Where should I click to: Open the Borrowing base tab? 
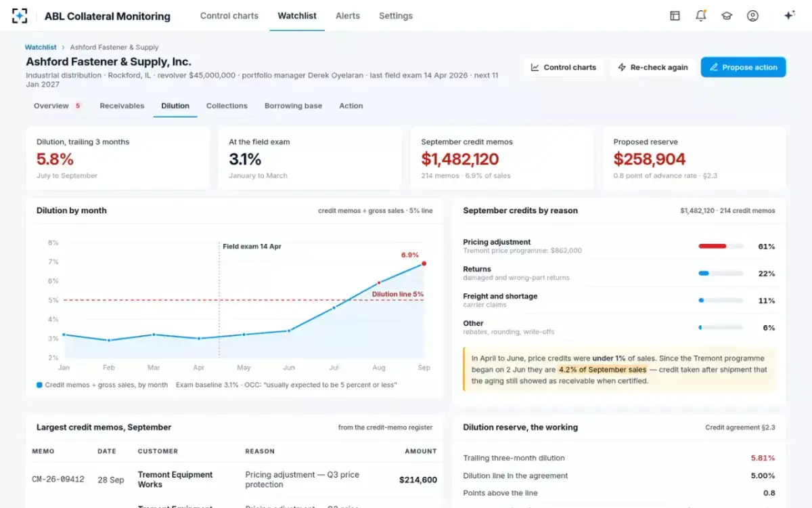coord(293,106)
